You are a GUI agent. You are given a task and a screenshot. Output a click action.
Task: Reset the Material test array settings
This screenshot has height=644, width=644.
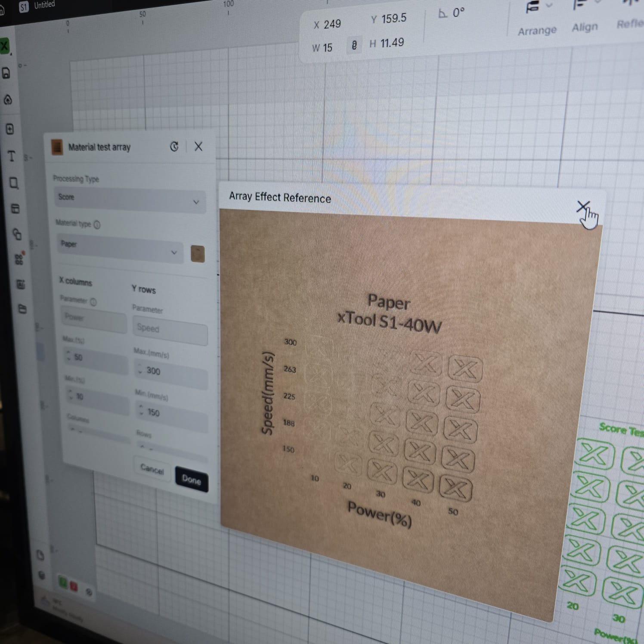click(x=174, y=146)
